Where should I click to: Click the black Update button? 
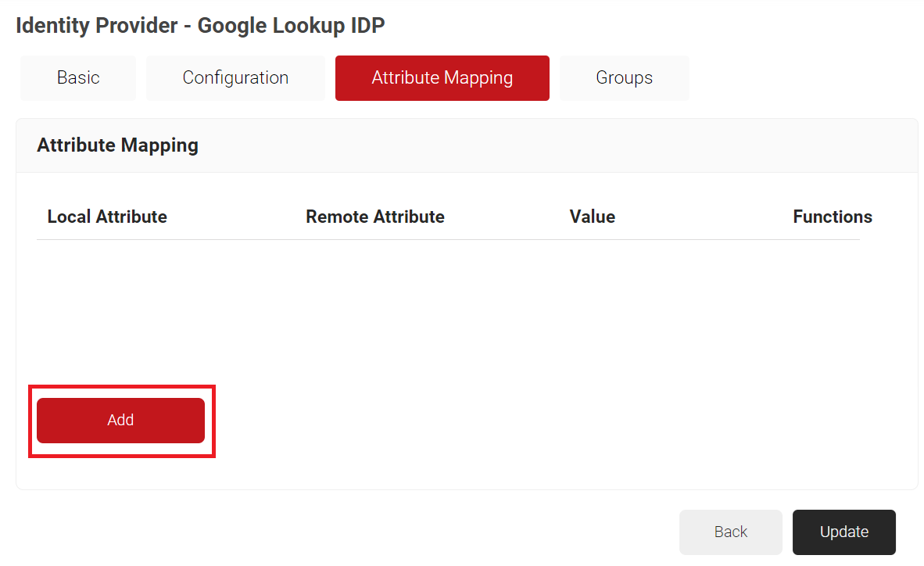[843, 532]
